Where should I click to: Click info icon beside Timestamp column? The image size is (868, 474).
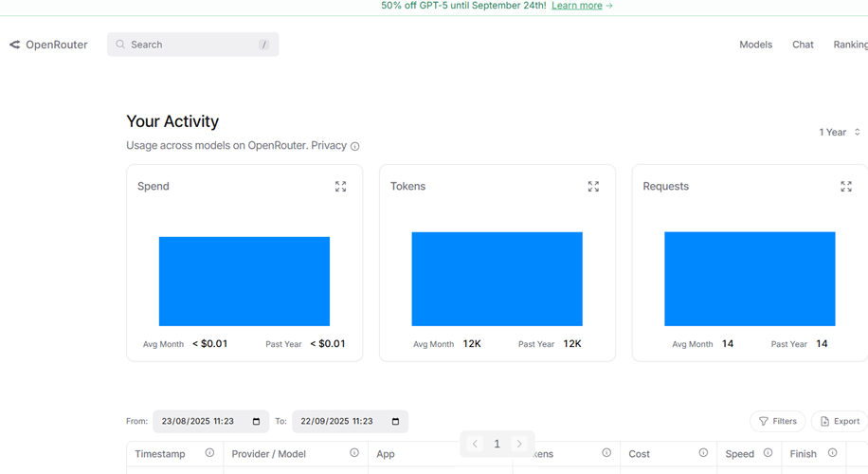[209, 453]
